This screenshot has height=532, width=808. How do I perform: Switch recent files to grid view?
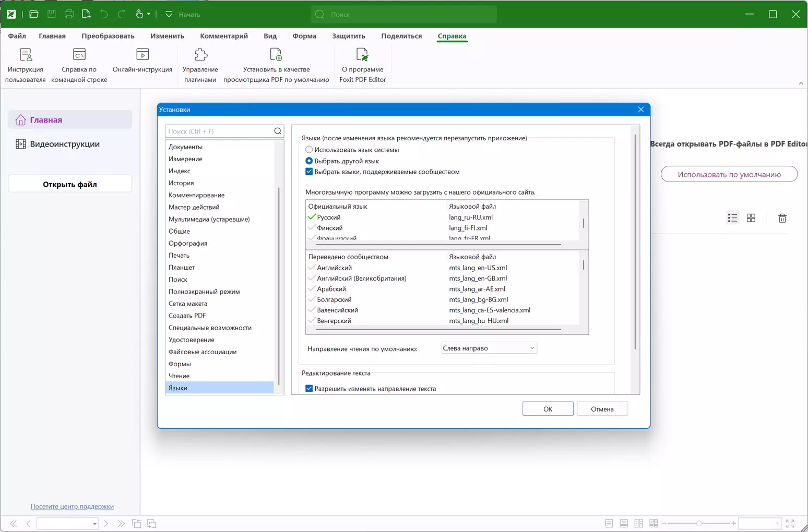point(751,218)
